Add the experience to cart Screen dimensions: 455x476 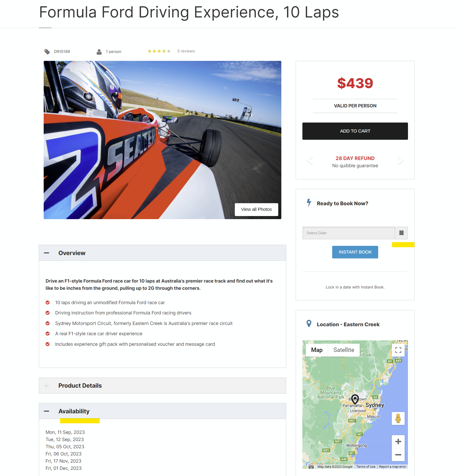click(x=355, y=131)
